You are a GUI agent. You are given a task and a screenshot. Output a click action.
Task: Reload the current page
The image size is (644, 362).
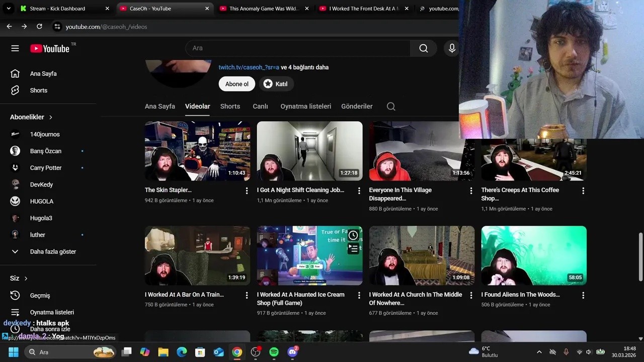click(x=39, y=27)
